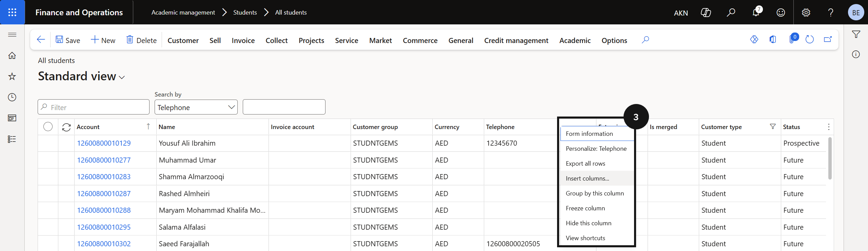Open BE user account avatar

pos(856,13)
